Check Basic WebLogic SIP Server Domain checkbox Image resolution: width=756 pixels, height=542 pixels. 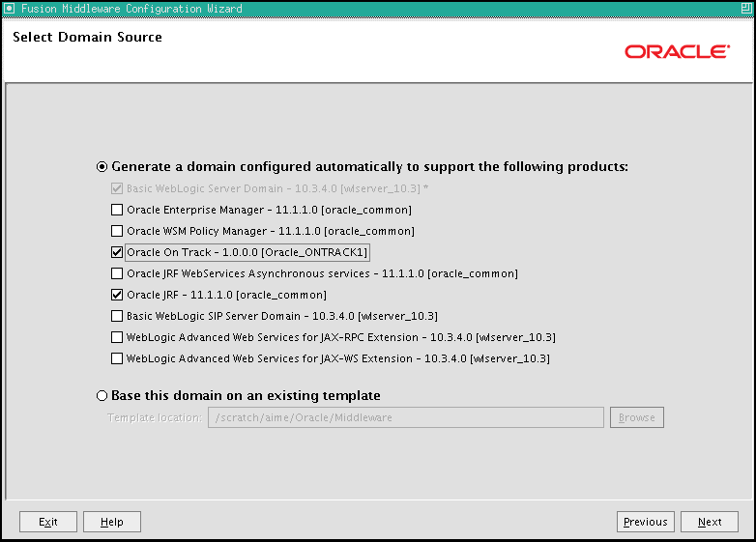coord(117,316)
